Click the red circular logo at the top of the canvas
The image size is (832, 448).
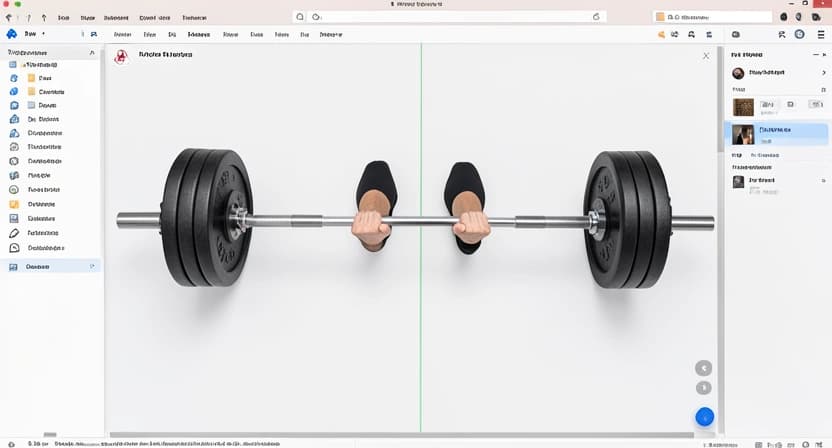[x=122, y=56]
